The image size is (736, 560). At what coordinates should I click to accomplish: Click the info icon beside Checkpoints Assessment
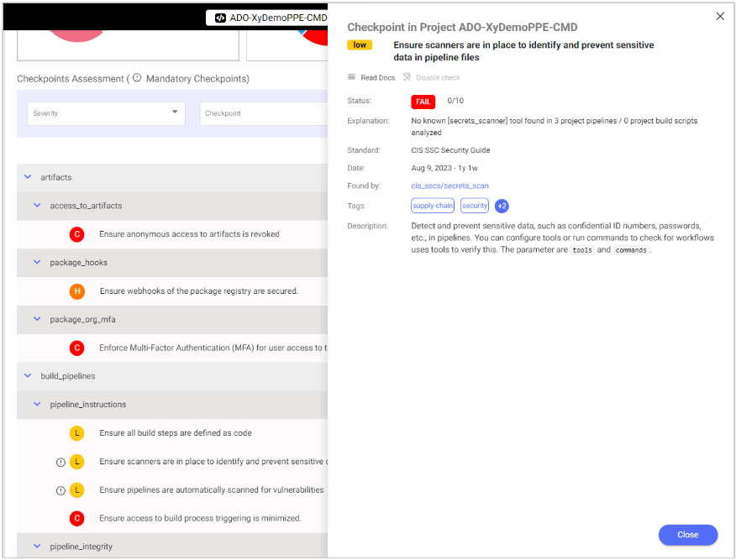coord(137,78)
